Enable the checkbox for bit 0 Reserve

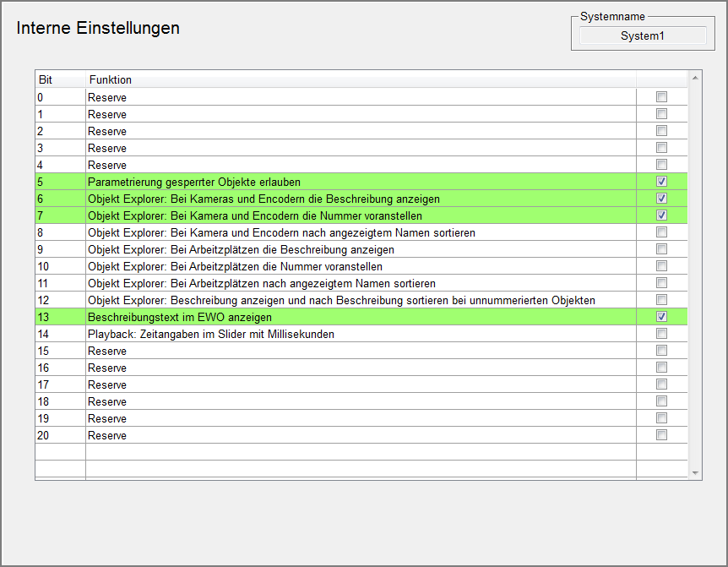(661, 97)
